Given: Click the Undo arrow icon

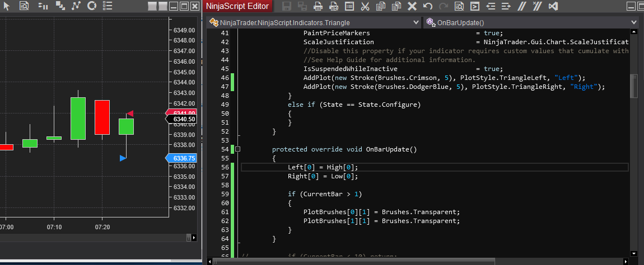Looking at the screenshot, I should pos(428,7).
